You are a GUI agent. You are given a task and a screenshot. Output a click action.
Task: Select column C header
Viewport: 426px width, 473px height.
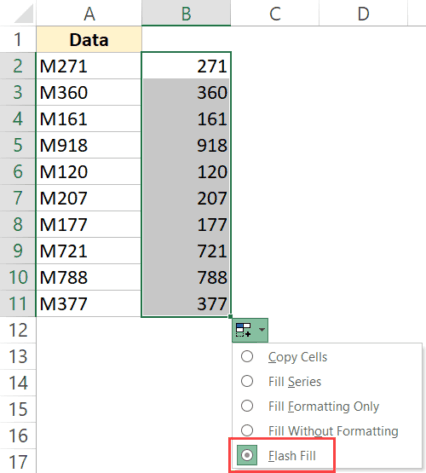pyautogui.click(x=275, y=13)
